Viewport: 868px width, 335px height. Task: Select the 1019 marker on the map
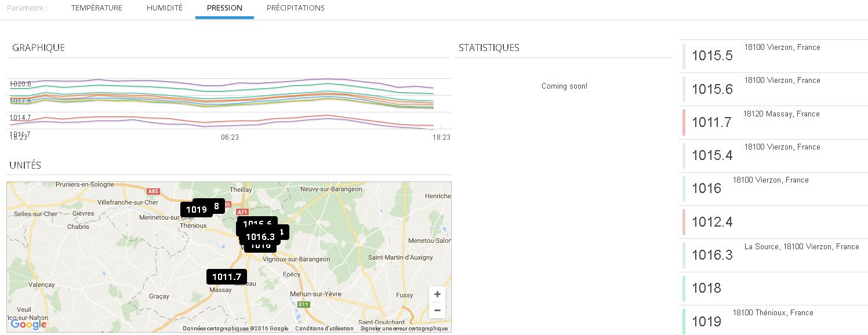coord(196,210)
